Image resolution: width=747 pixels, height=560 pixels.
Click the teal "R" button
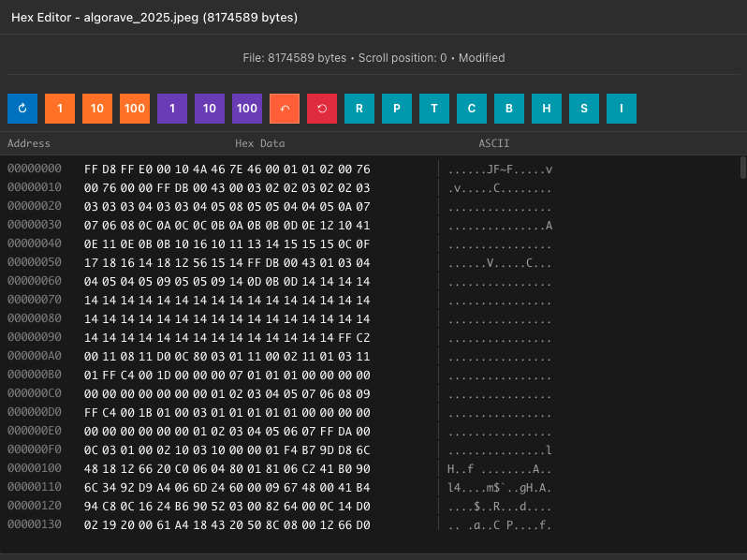pyautogui.click(x=359, y=109)
